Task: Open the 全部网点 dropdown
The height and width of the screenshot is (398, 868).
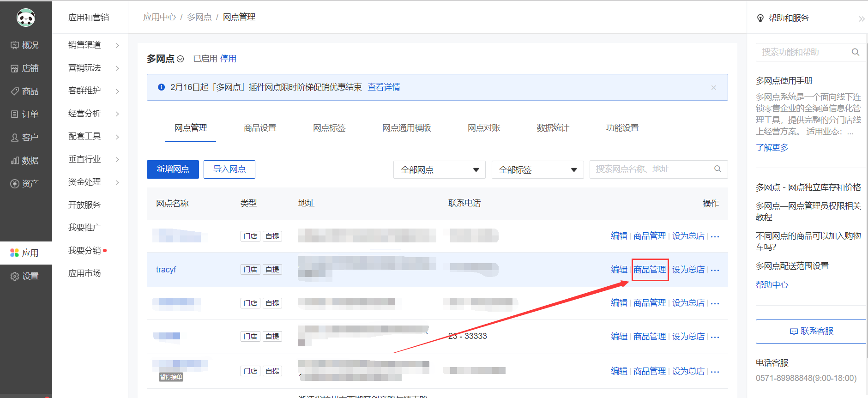Action: 440,169
